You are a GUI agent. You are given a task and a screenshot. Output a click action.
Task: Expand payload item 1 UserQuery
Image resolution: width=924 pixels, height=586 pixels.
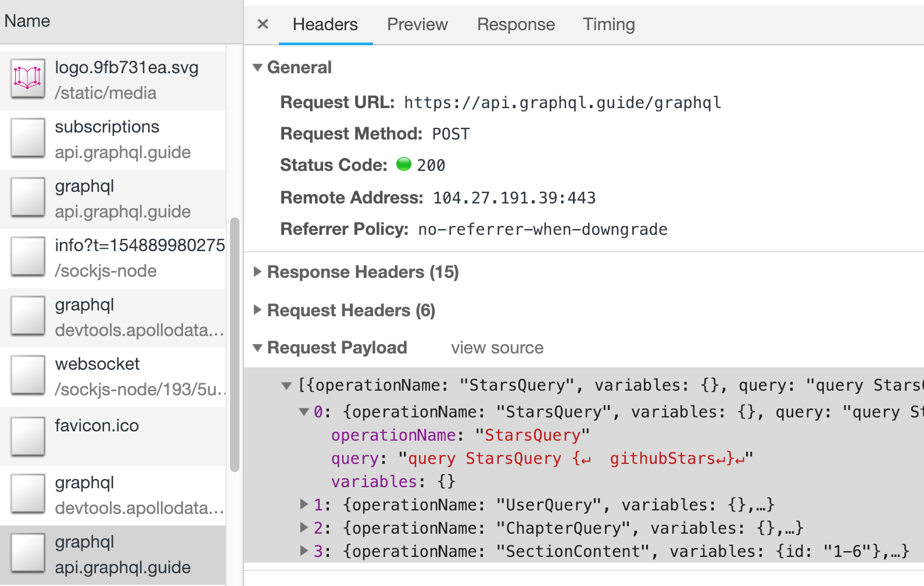coord(304,505)
